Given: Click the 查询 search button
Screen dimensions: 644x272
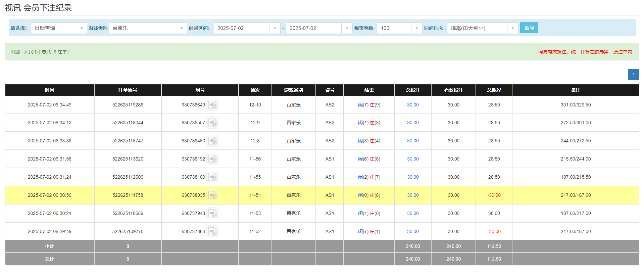Looking at the screenshot, I should pos(529,28).
